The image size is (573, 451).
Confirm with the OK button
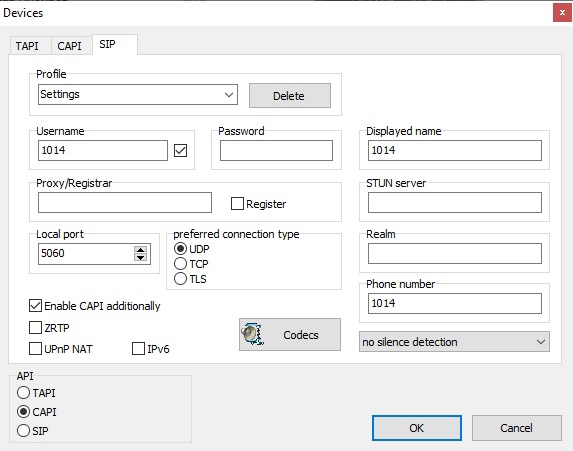[x=417, y=428]
